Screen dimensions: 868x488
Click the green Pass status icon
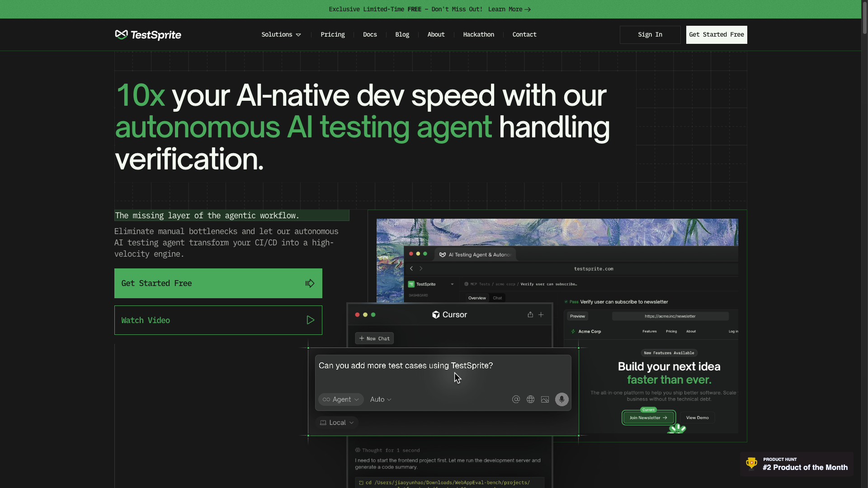566,302
